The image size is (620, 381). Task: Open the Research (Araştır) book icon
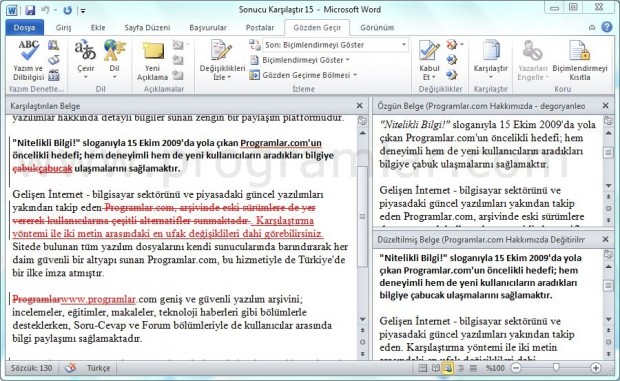[53, 45]
